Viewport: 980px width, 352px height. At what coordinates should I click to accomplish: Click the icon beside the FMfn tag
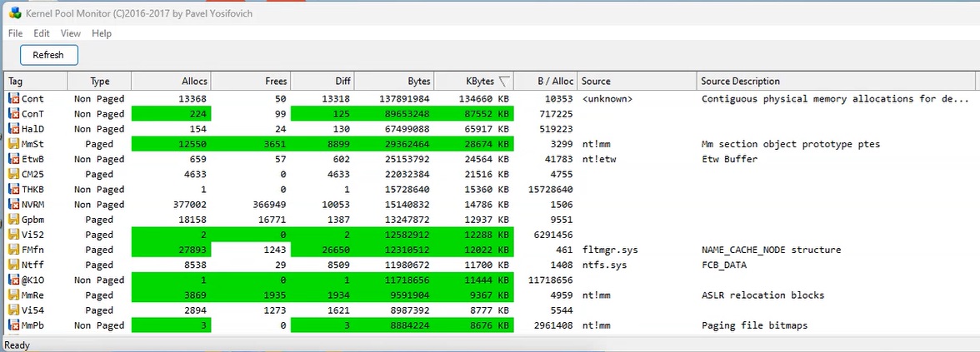tap(13, 250)
